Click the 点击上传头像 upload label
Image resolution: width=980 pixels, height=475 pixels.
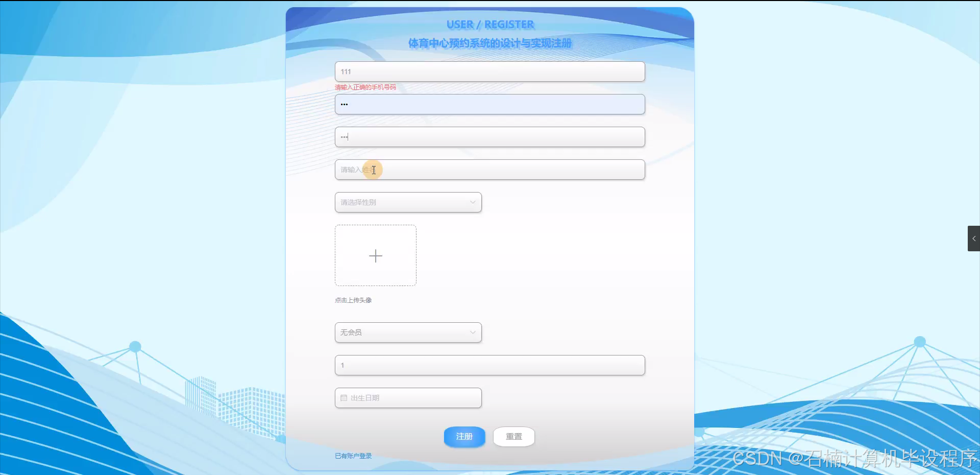click(353, 300)
